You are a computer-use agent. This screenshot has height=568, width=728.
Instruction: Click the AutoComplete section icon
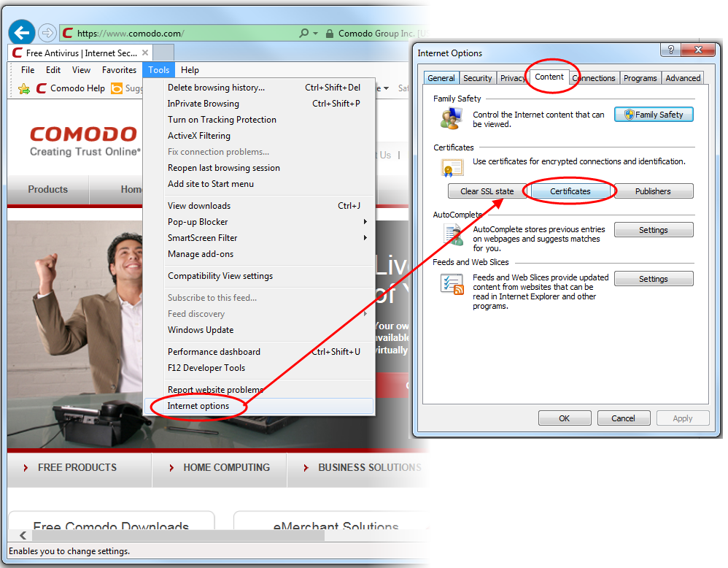[x=454, y=235]
